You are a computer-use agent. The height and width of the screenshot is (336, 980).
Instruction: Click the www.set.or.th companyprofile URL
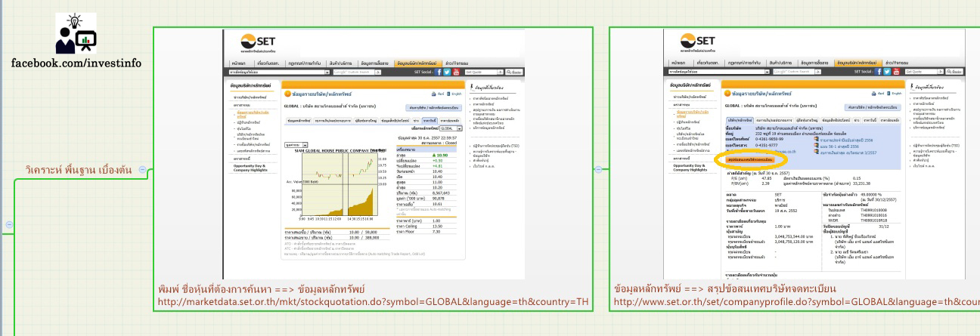tap(796, 303)
